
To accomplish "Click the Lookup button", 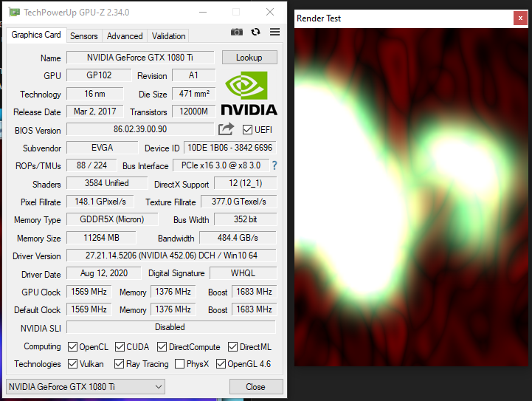I will tap(249, 58).
